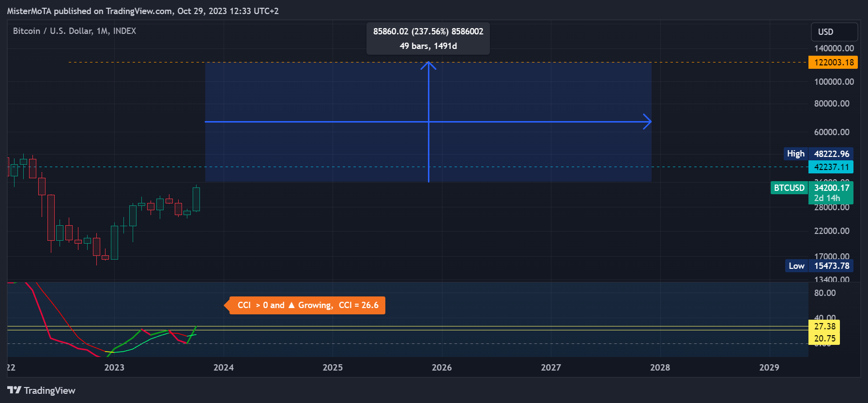This screenshot has height=403, width=868.
Task: Click the 2027 label on time axis
Action: [x=551, y=368]
